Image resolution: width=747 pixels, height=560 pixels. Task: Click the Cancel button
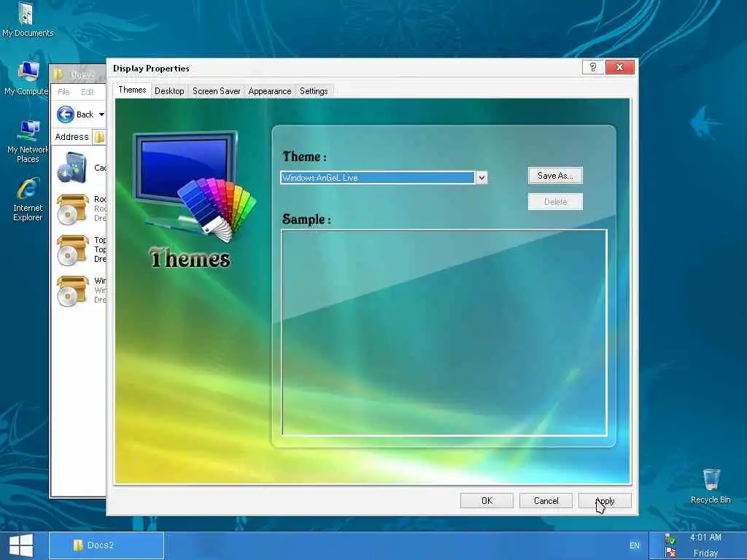pyautogui.click(x=546, y=500)
